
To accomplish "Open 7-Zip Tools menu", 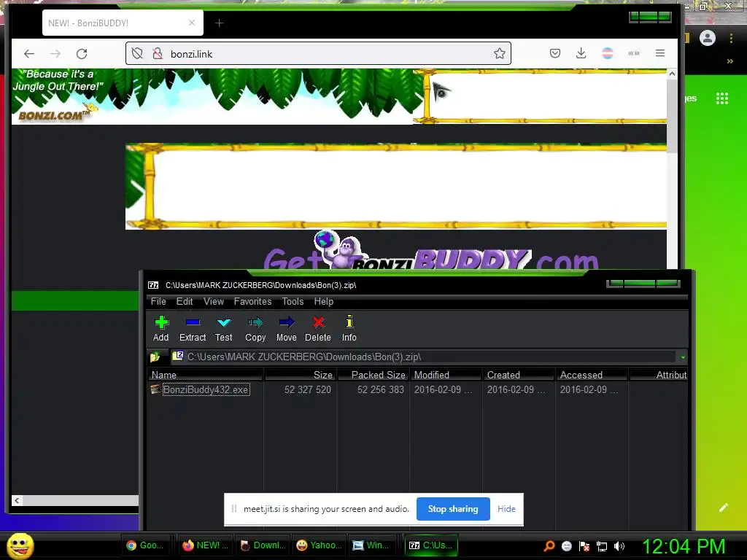I will click(293, 301).
